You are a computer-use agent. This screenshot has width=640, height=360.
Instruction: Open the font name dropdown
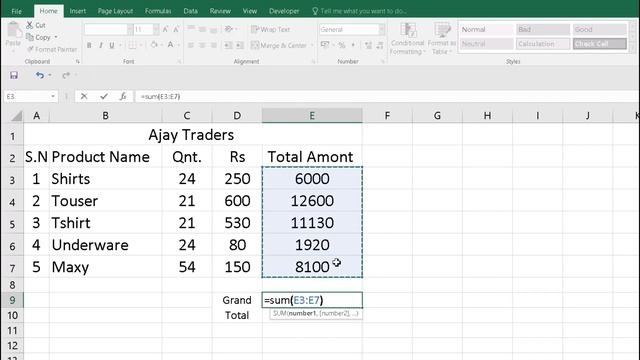[x=130, y=29]
